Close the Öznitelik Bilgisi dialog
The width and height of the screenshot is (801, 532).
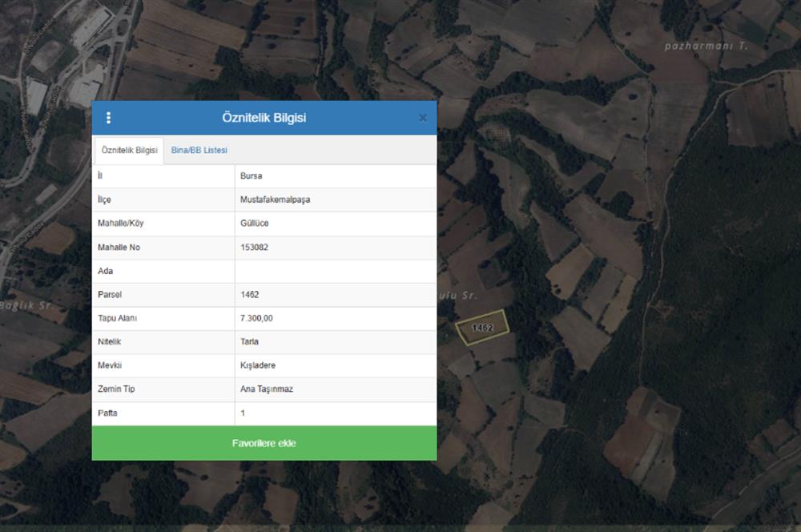coord(422,118)
